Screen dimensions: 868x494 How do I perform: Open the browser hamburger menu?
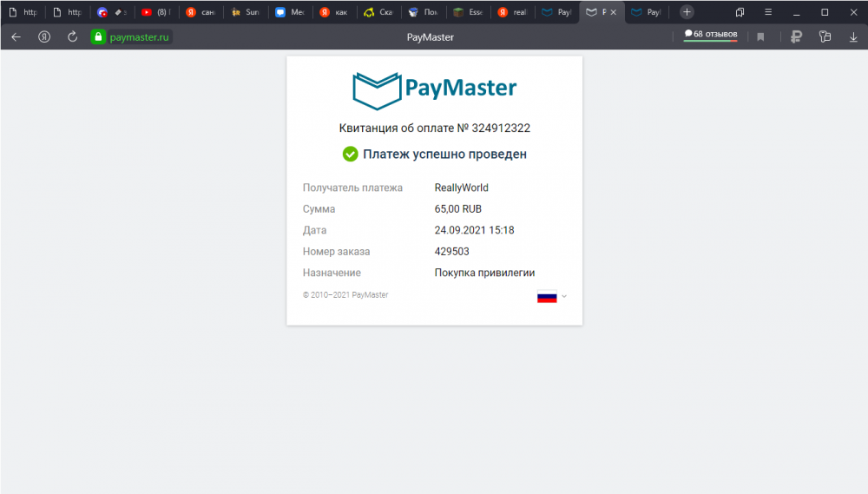tap(768, 12)
